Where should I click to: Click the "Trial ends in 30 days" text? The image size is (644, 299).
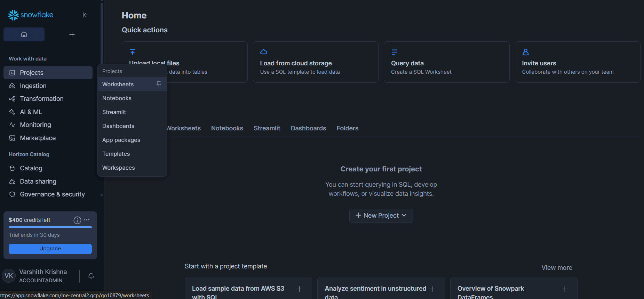(34, 235)
